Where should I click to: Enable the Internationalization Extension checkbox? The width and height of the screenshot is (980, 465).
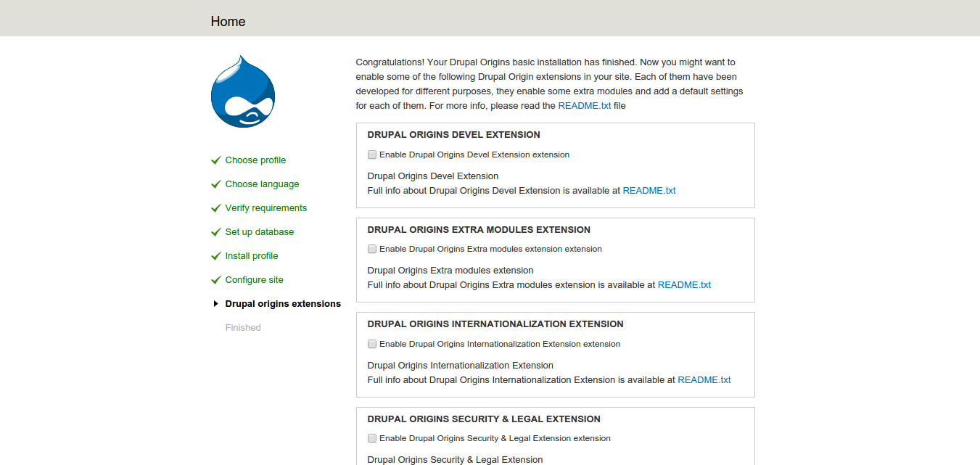tap(372, 344)
